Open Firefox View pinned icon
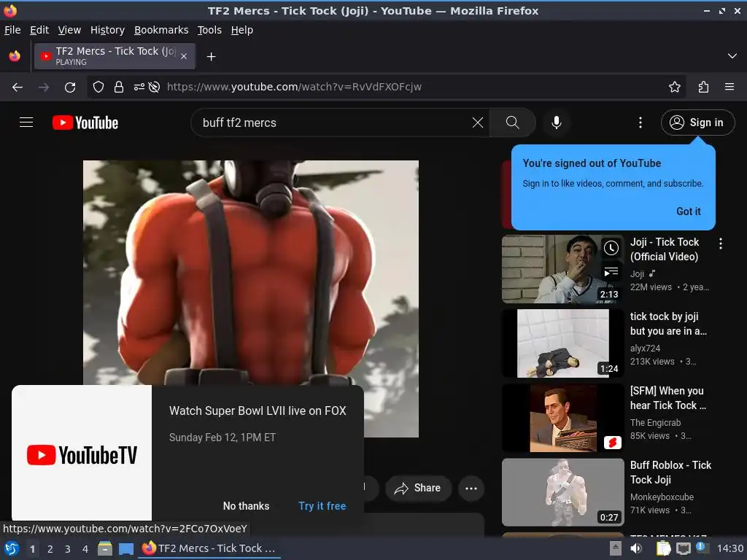Image resolution: width=747 pixels, height=560 pixels. (15, 56)
